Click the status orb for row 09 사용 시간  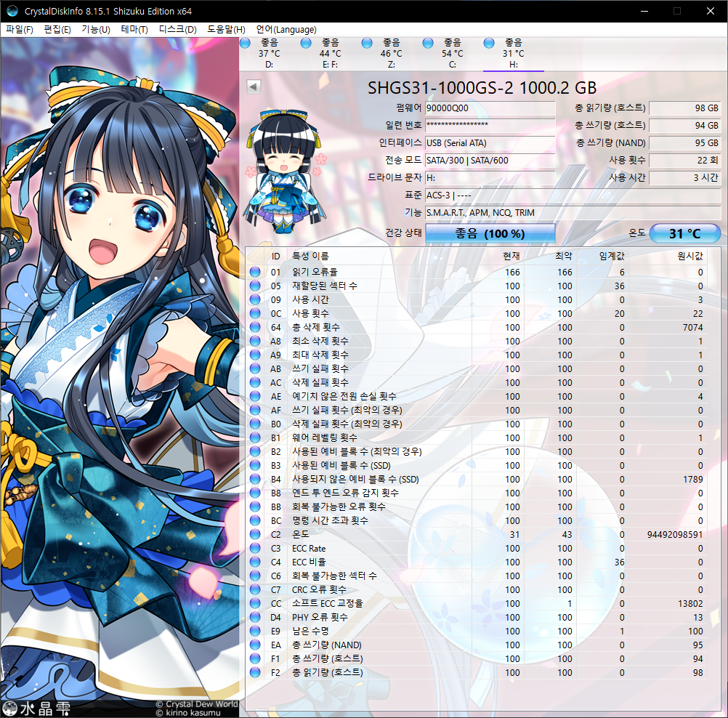click(x=255, y=299)
